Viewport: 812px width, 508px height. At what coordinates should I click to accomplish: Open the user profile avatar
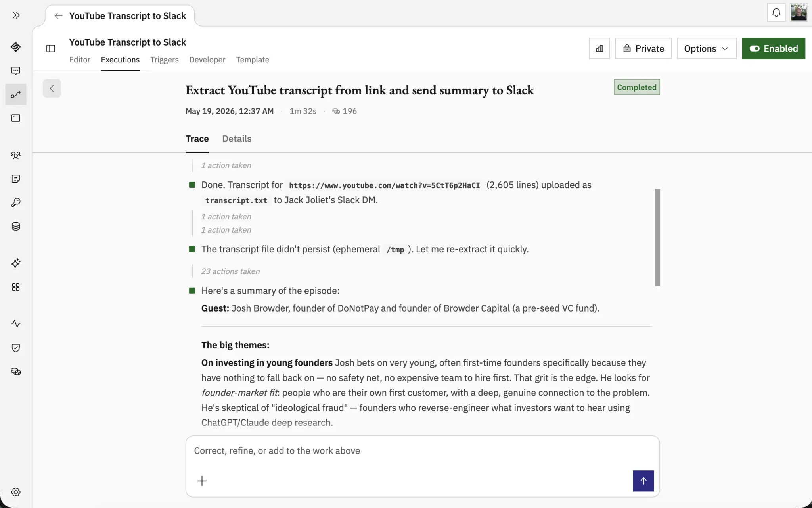click(799, 13)
